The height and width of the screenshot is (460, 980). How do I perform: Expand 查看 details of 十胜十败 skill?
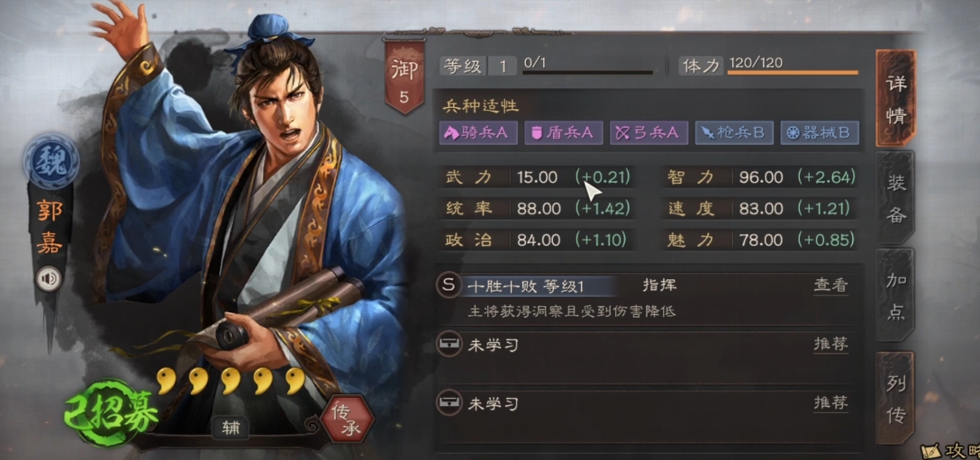[830, 285]
